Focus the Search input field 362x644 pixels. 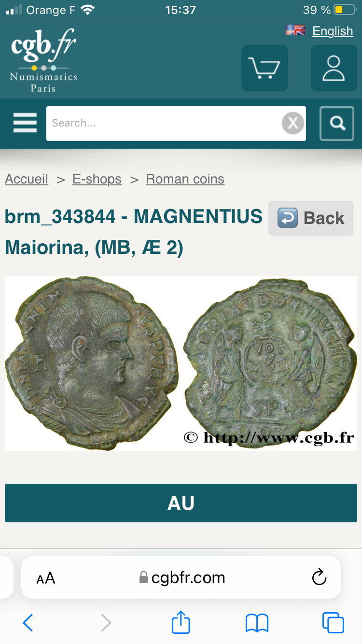click(164, 124)
